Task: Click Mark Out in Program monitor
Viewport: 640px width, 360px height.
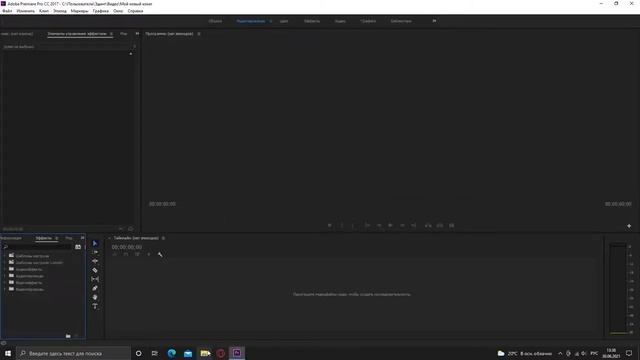Action: pos(353,225)
